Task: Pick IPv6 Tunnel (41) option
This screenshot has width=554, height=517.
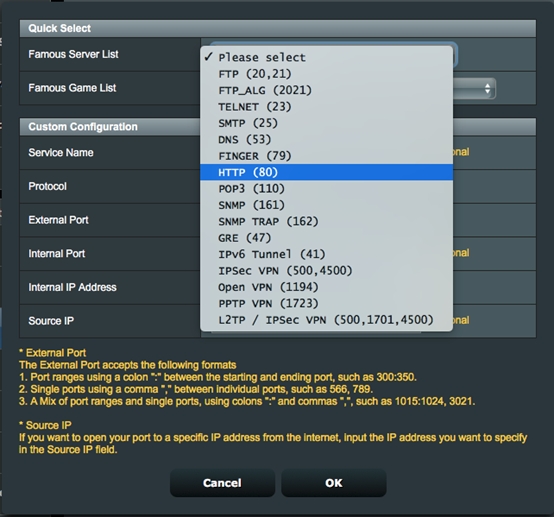Action: (x=326, y=254)
